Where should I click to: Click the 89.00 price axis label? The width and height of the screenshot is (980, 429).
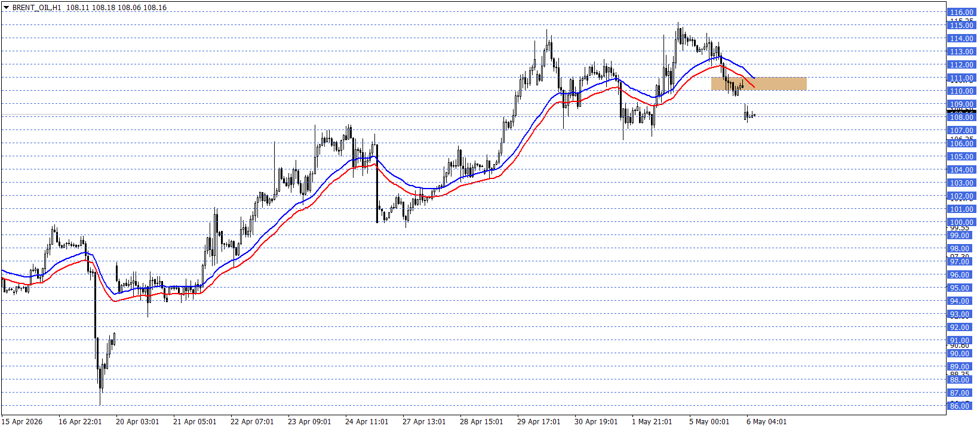[x=960, y=366]
